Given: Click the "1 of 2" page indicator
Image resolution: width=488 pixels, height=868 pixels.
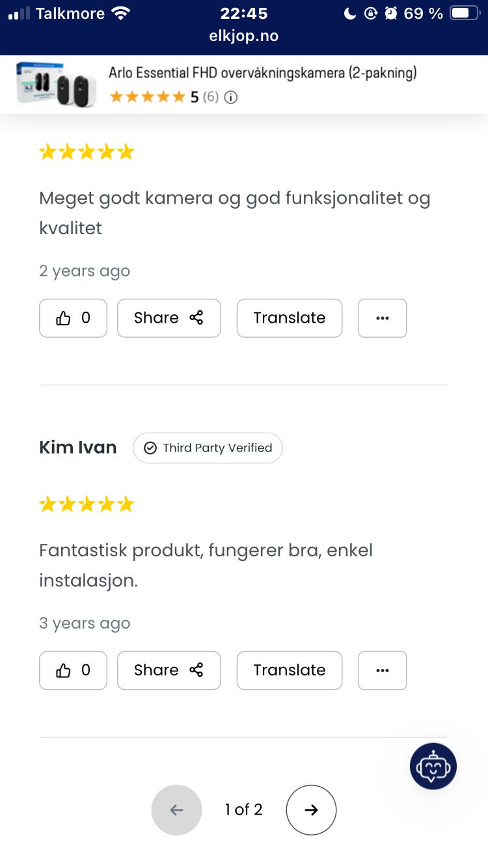Looking at the screenshot, I should 244,810.
